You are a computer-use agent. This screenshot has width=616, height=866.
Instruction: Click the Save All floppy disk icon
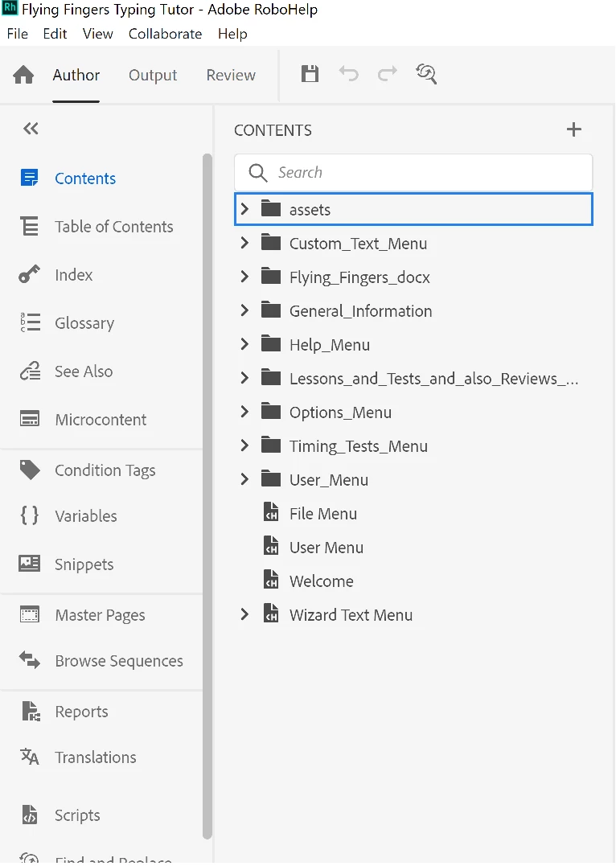click(310, 73)
